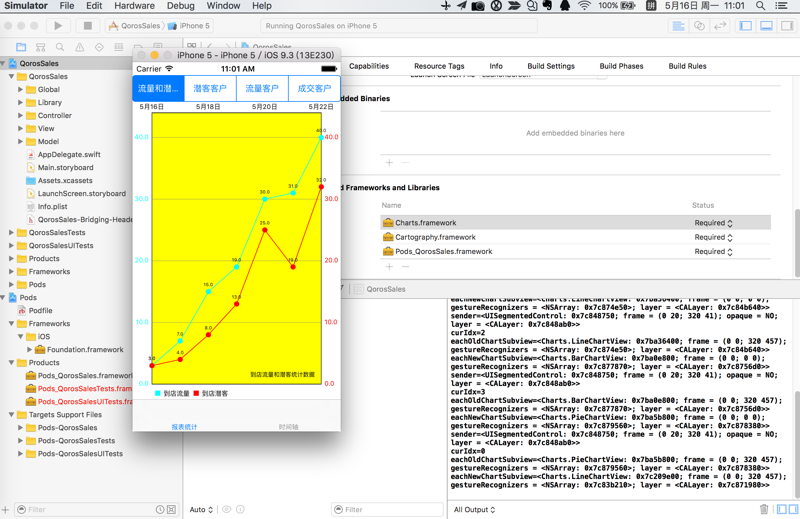Toggle the Debug area visibility
This screenshot has height=519, width=800.
pos(766,26)
